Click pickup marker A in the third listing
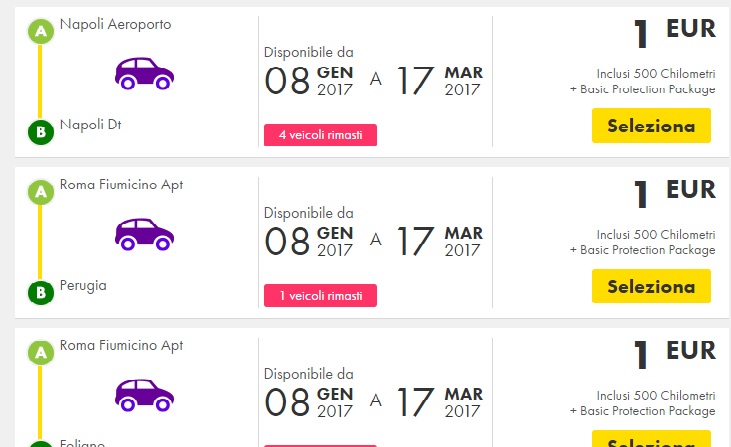The image size is (731, 447). pos(41,353)
